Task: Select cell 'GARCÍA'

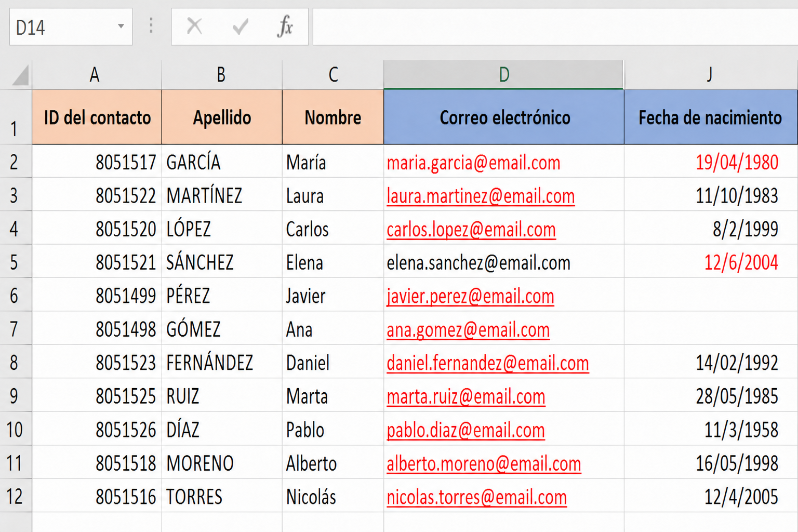Action: click(x=222, y=162)
